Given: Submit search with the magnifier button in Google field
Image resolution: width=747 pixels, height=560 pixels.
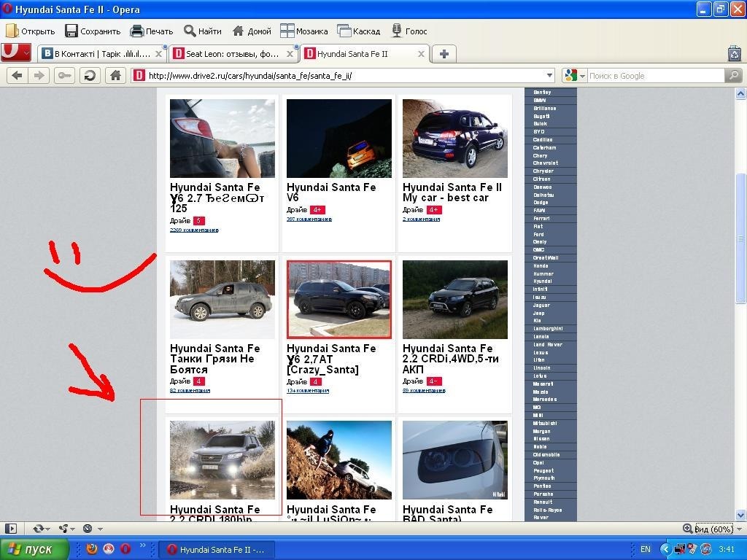Looking at the screenshot, I should coord(733,75).
